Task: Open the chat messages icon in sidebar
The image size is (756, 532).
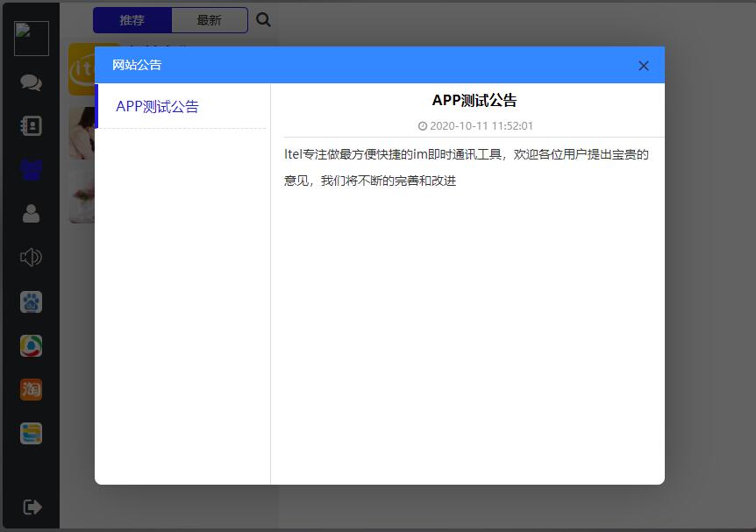Action: 31,83
